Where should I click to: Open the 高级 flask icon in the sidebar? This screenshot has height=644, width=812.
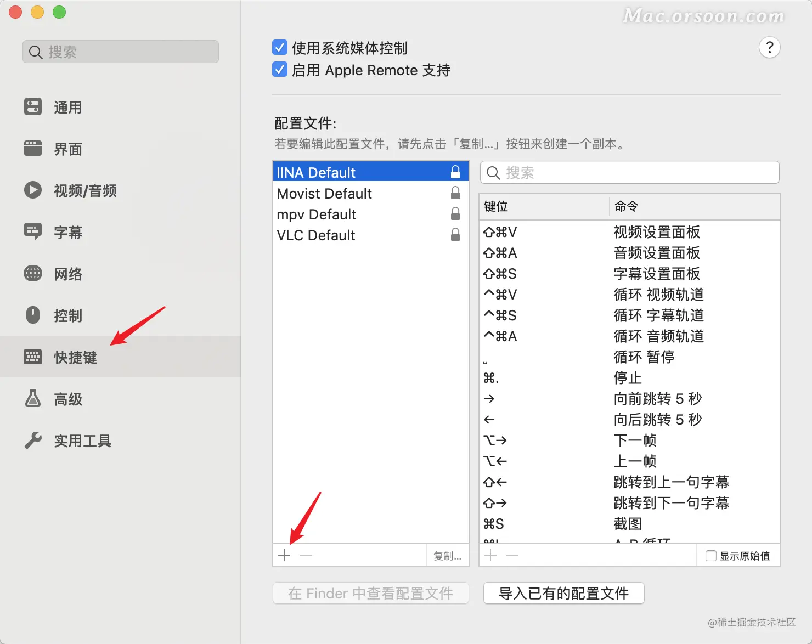[x=33, y=398]
